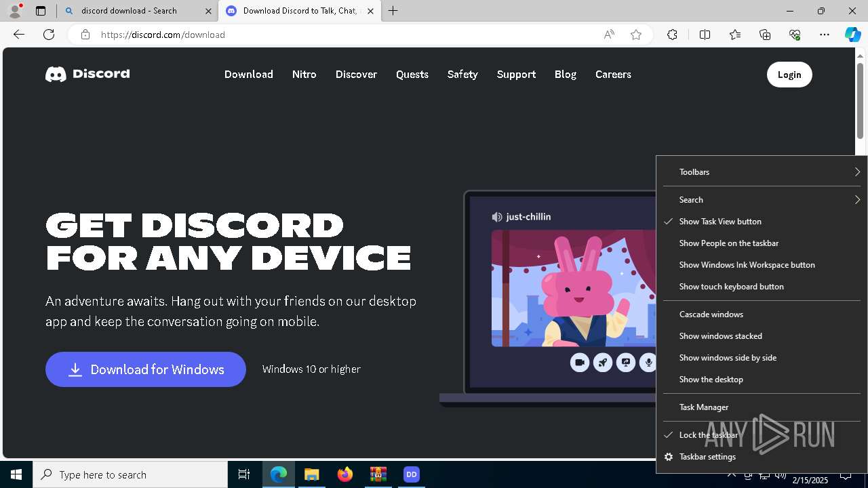Open the tab actions menu icon
The image size is (868, 488).
pyautogui.click(x=41, y=11)
